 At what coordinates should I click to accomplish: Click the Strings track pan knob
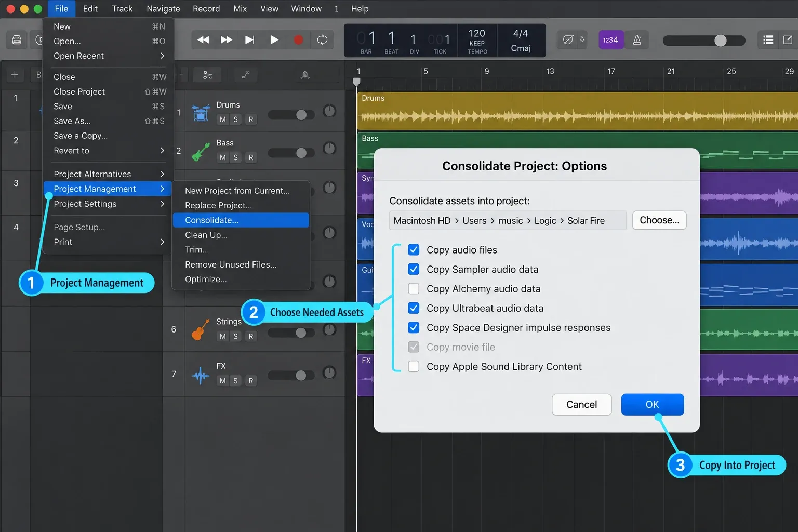click(x=329, y=329)
